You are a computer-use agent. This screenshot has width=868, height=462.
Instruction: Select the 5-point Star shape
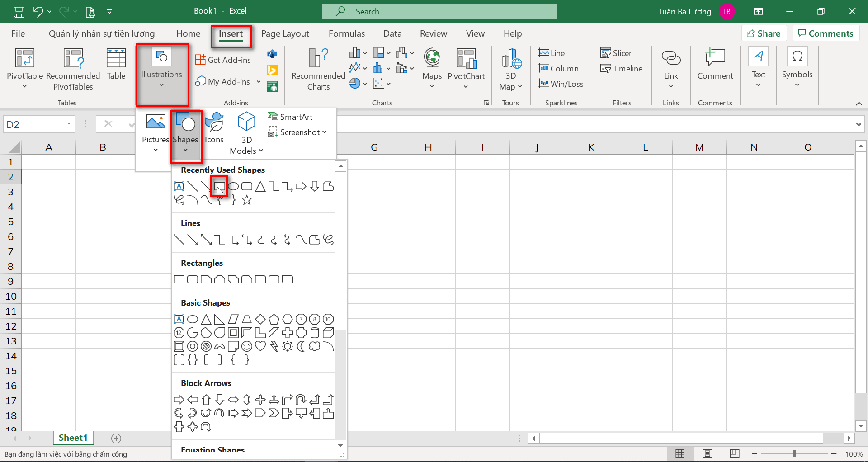(x=247, y=200)
